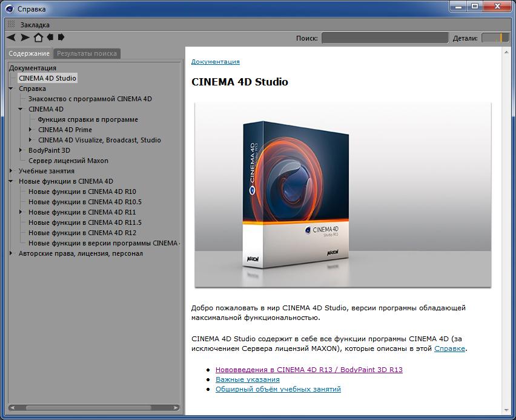
Task: Expand the CINEMA 4D Prime node
Action: (30, 130)
